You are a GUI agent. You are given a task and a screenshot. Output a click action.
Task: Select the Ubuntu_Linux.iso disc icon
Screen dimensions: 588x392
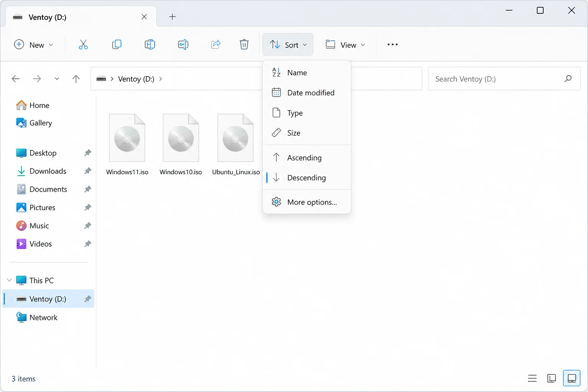coord(235,138)
